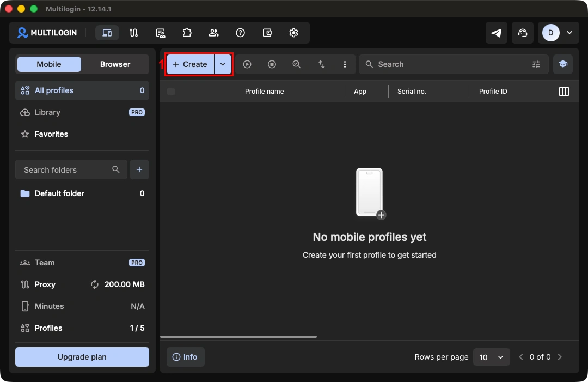Expand the Create button dropdown arrow
Viewport: 588px width, 382px height.
[223, 64]
